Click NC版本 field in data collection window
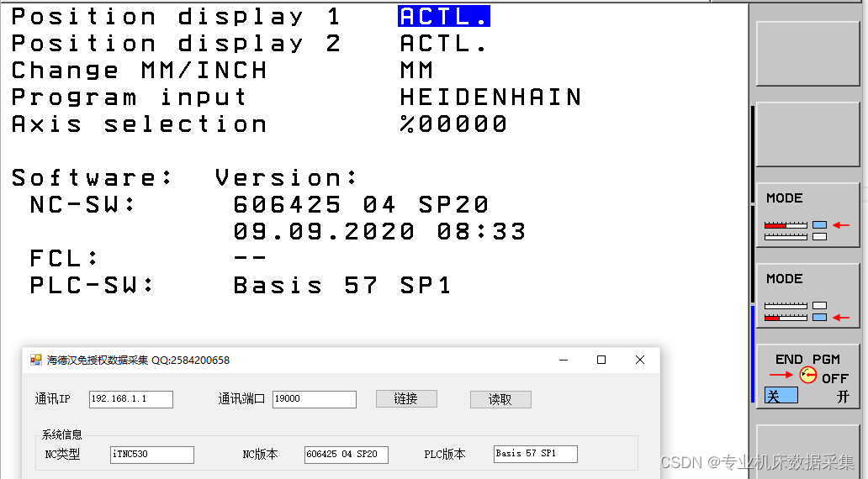This screenshot has width=868, height=479. coord(347,455)
